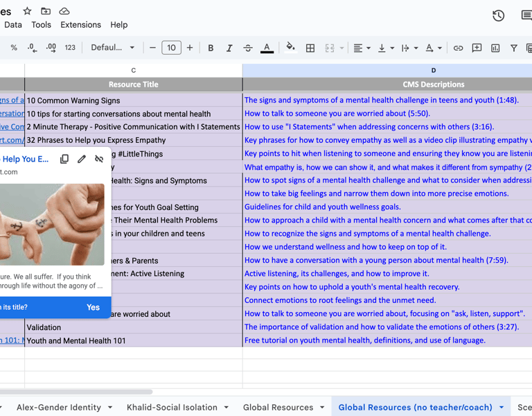Star this spreadsheet document
The width and height of the screenshot is (532, 416).
27,11
